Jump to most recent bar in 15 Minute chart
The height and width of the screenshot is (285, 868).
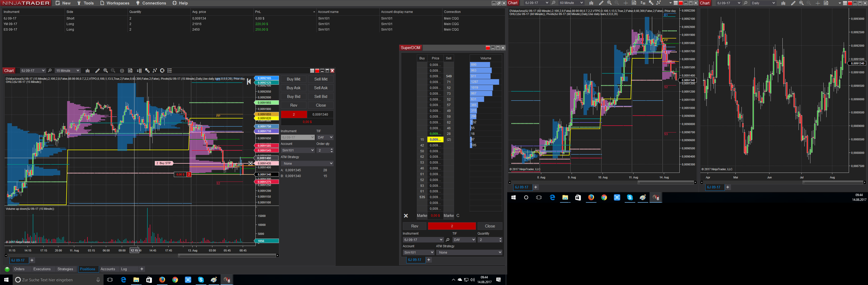tap(249, 82)
